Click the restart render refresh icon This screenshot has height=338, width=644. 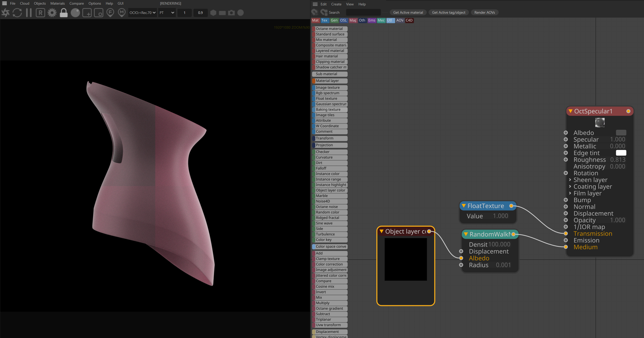tap(17, 13)
